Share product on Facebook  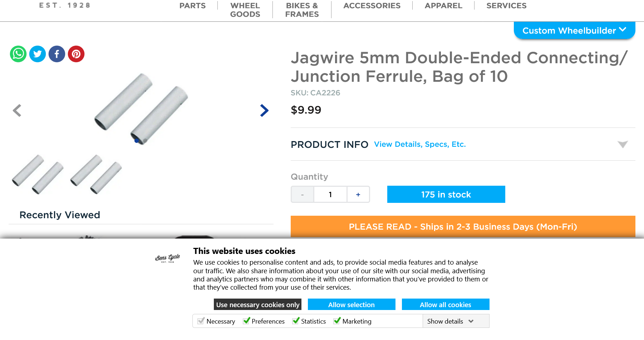tap(57, 54)
